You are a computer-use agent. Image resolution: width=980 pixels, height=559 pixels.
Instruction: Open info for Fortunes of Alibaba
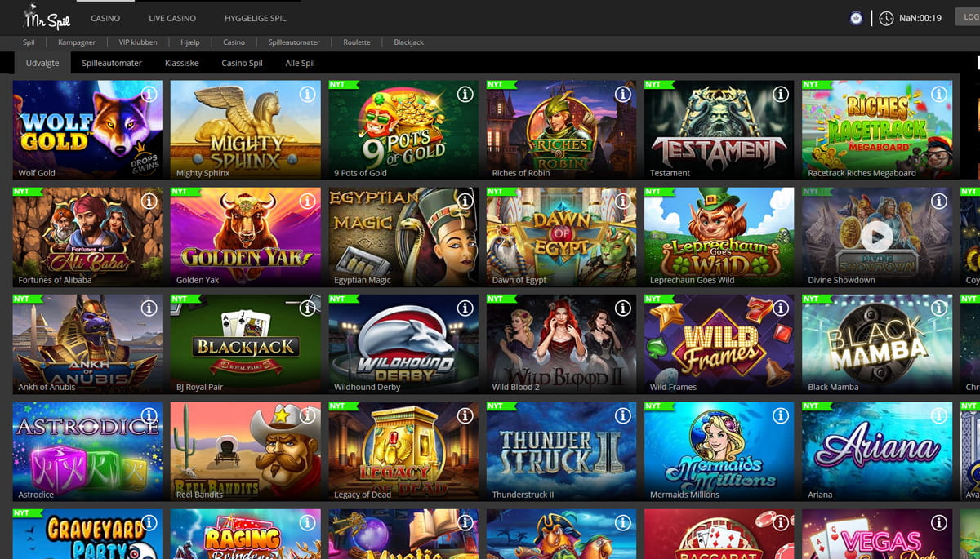click(149, 202)
